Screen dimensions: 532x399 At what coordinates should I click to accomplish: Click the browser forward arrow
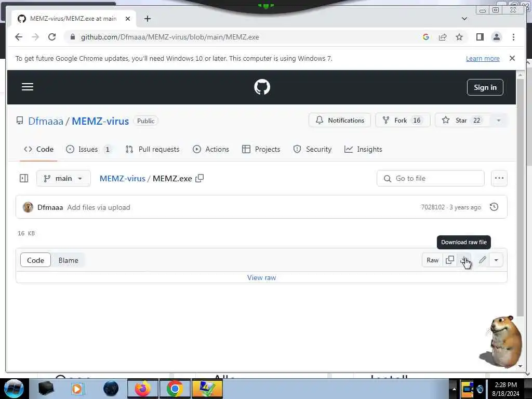pos(35,37)
